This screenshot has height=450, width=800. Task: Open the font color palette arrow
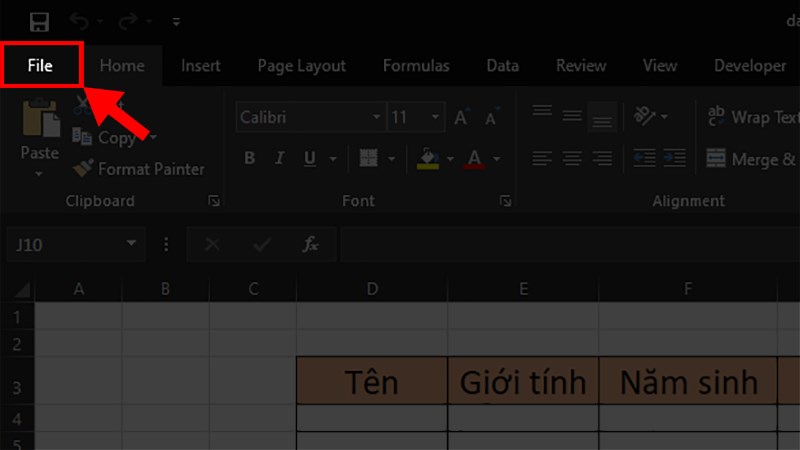tap(496, 159)
